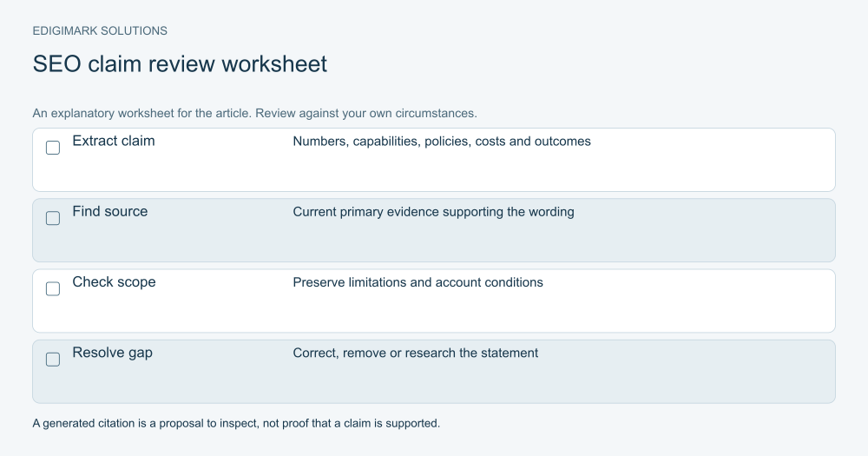Check the Extract claim checkbox

[53, 148]
